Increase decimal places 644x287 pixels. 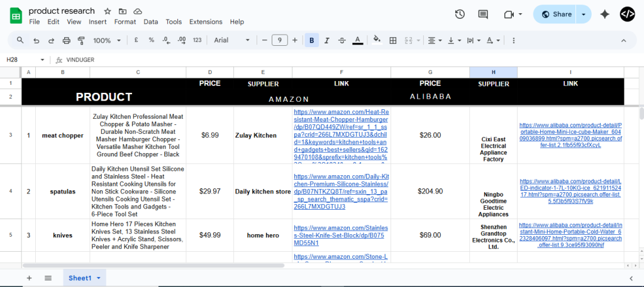182,40
